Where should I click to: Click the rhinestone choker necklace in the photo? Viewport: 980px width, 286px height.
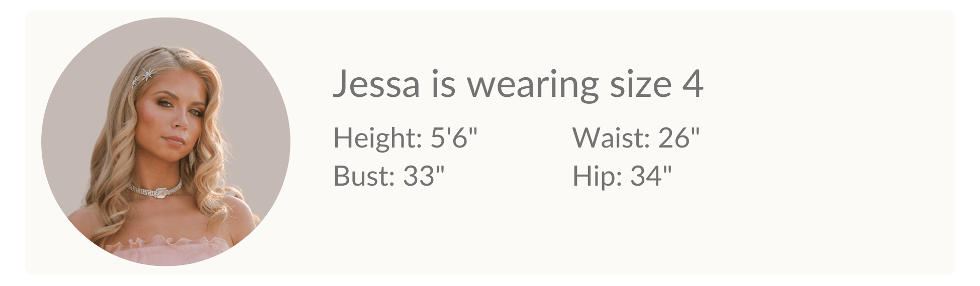coord(156,190)
